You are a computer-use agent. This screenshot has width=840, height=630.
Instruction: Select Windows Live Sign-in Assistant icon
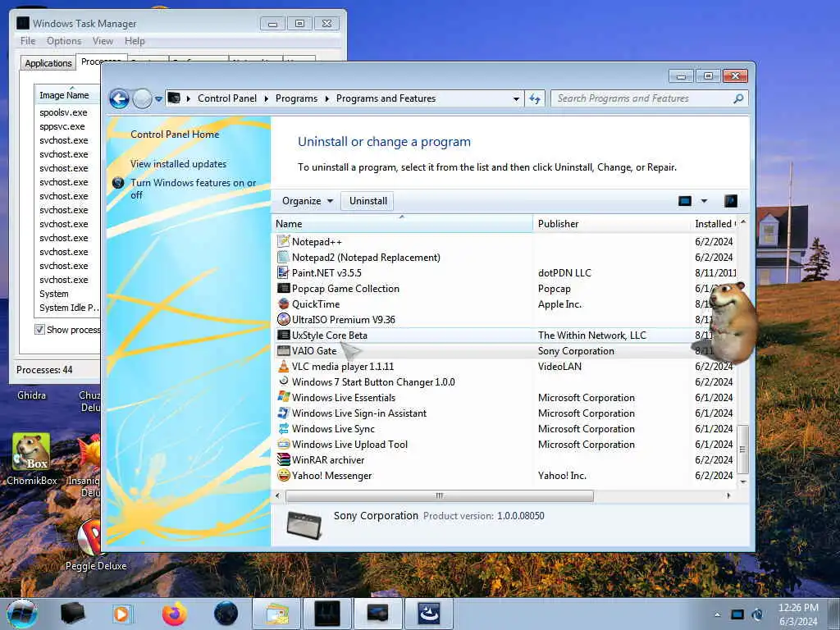[x=283, y=413]
